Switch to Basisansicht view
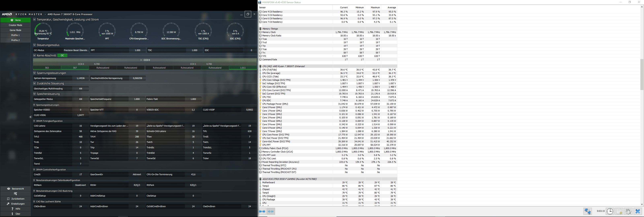 pyautogui.click(x=15, y=189)
